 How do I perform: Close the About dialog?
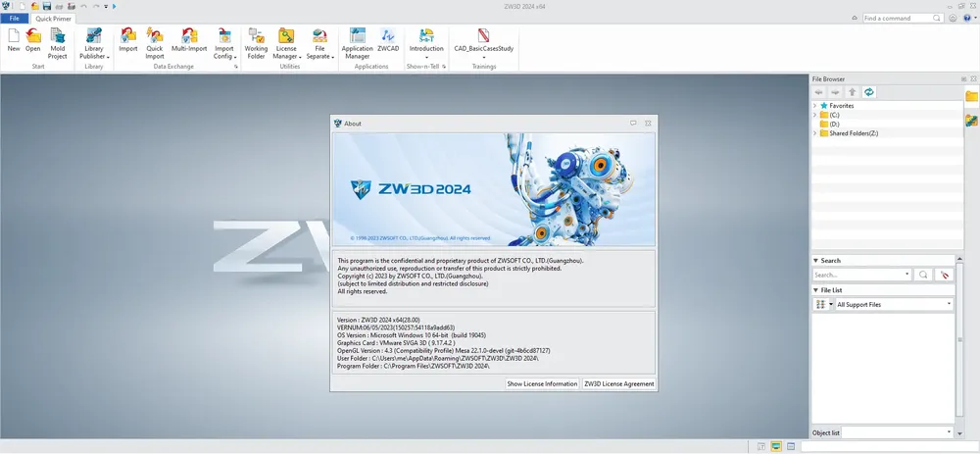(648, 124)
